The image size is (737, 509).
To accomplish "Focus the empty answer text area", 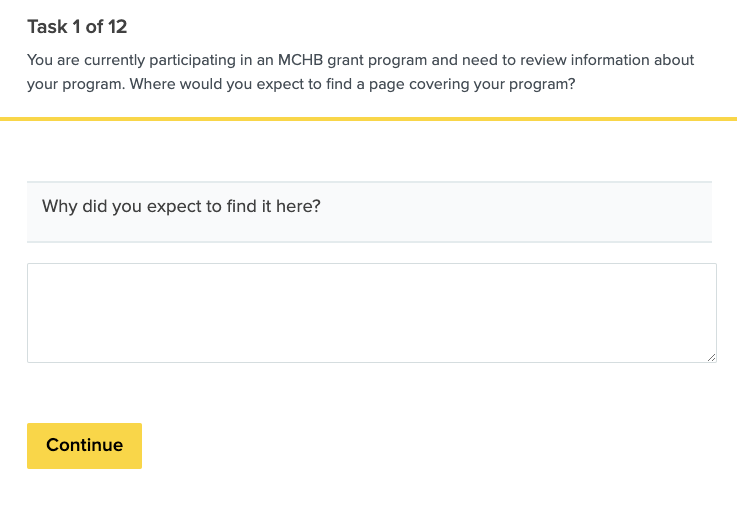I will (x=371, y=312).
